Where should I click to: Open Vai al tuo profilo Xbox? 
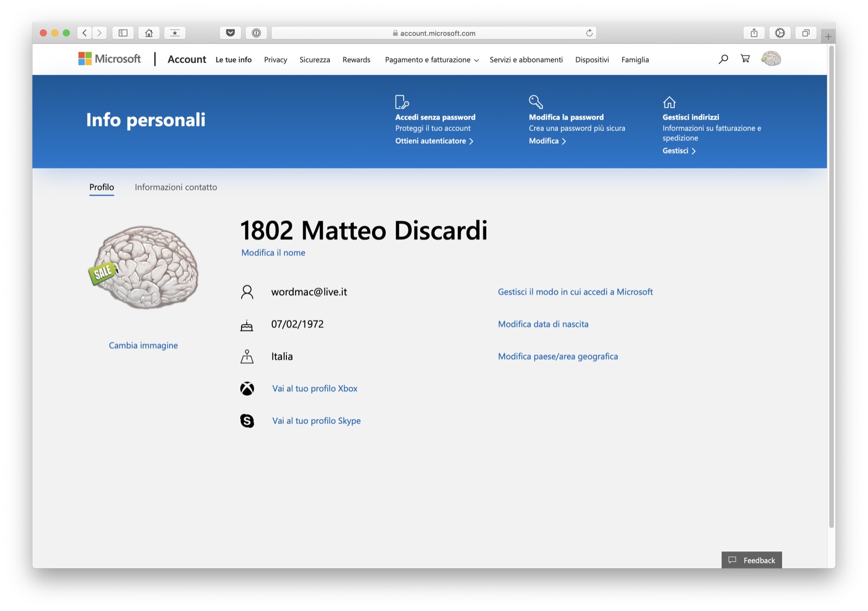click(x=315, y=389)
